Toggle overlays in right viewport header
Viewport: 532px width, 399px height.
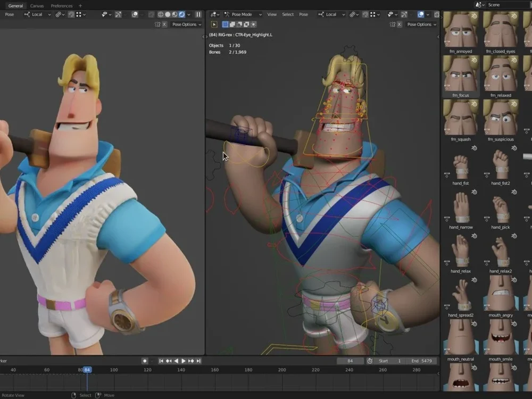(x=420, y=14)
